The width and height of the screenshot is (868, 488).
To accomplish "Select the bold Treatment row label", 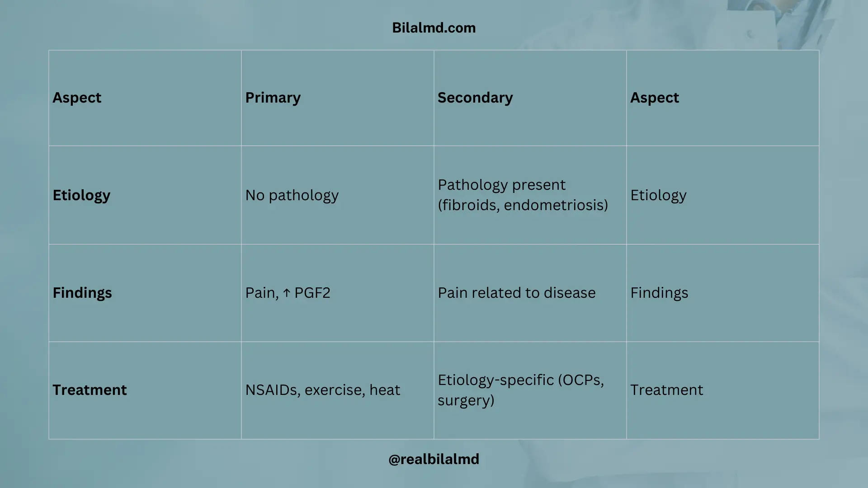I will (x=90, y=390).
